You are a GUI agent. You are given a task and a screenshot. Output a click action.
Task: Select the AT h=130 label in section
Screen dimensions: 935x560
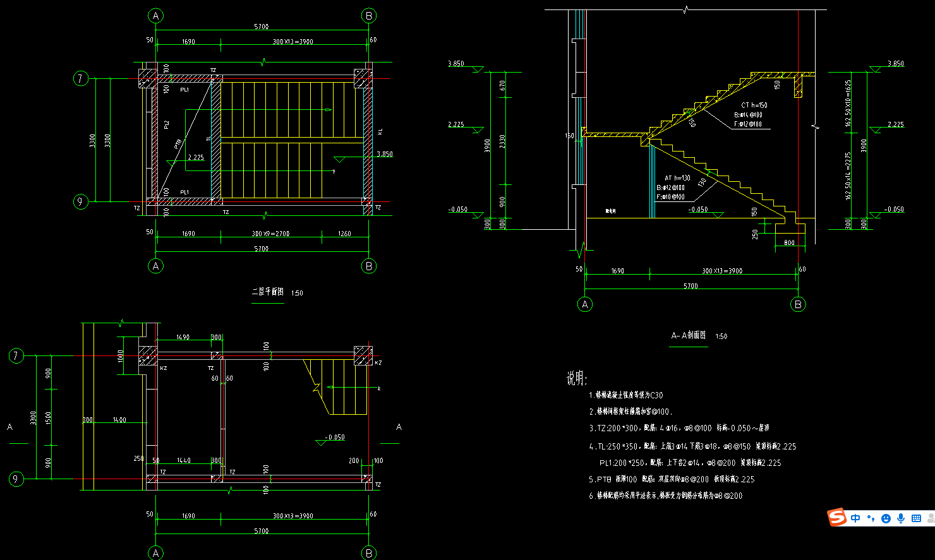coord(677,178)
